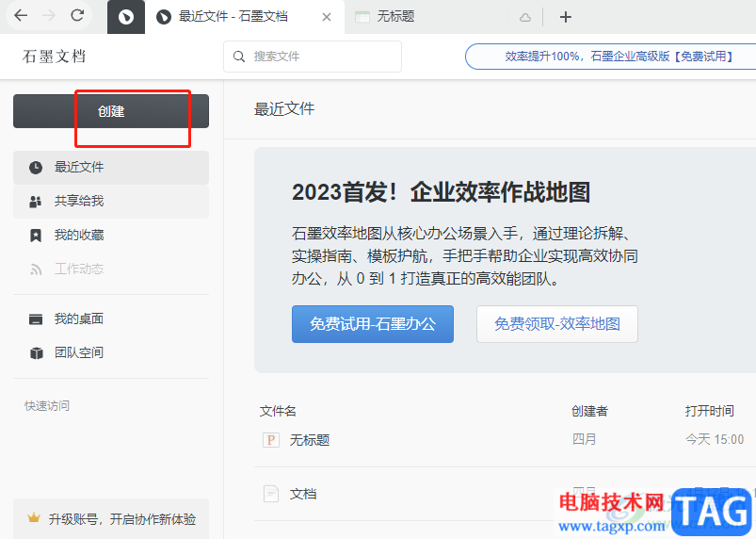The width and height of the screenshot is (756, 539).
Task: Open 共享给我 in the sidebar
Action: [111, 202]
